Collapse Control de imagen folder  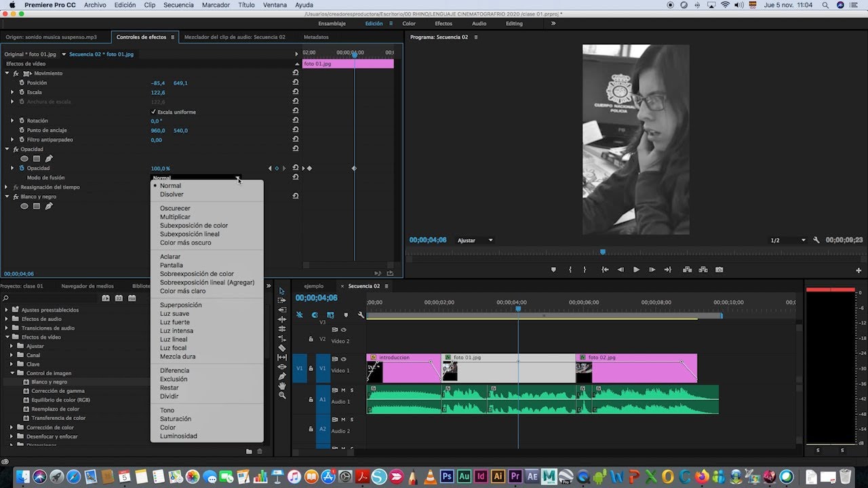(x=12, y=373)
